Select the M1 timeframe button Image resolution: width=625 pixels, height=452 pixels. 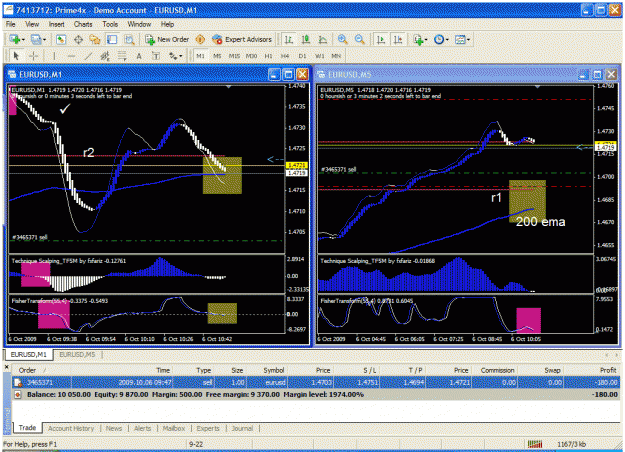click(x=200, y=56)
